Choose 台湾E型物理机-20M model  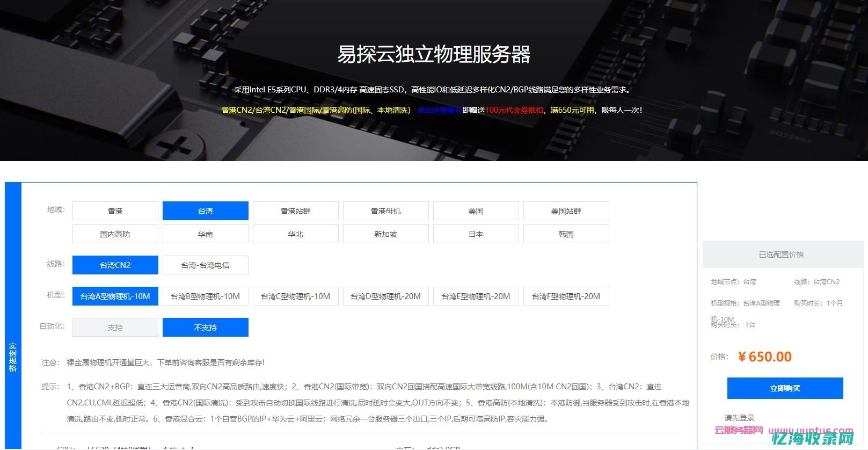(476, 296)
